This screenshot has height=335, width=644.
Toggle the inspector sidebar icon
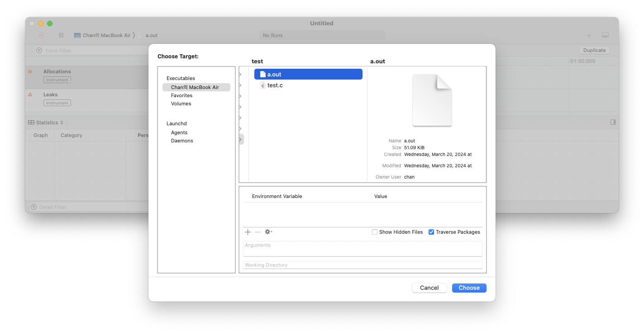click(613, 122)
